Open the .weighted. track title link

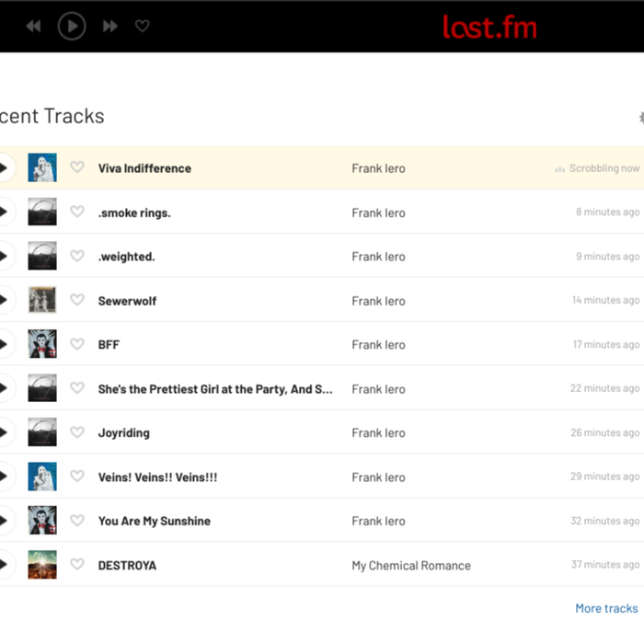click(x=127, y=257)
